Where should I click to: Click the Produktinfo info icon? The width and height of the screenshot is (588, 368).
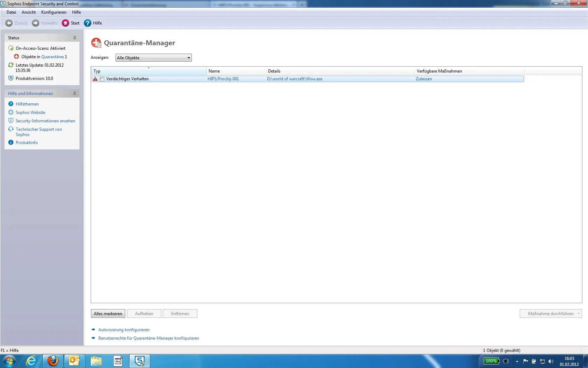tap(11, 142)
